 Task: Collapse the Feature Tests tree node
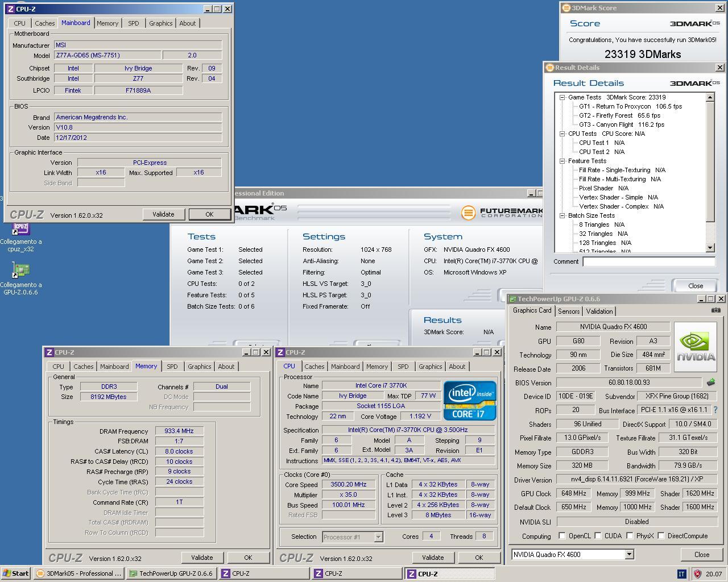pos(562,161)
